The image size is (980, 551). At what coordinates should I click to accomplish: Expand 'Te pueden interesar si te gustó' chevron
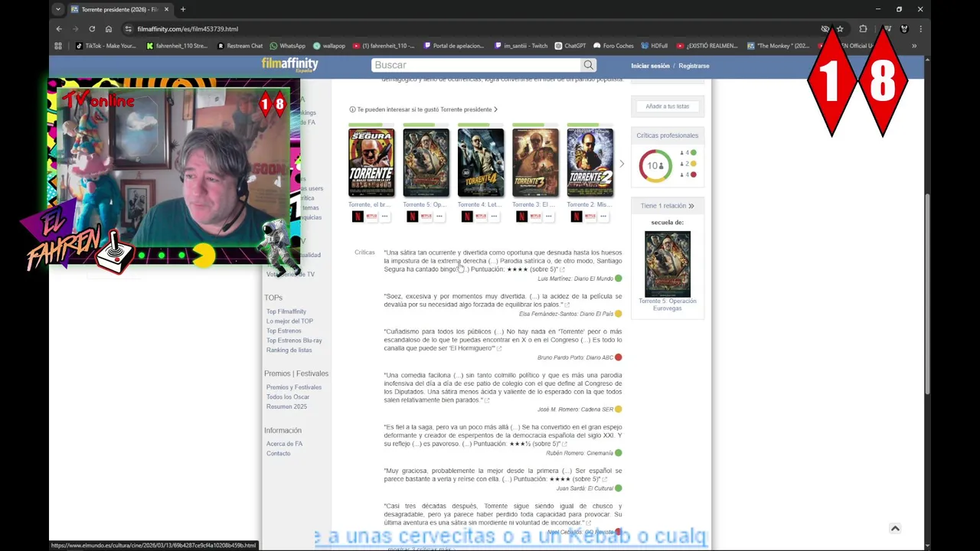tap(495, 109)
